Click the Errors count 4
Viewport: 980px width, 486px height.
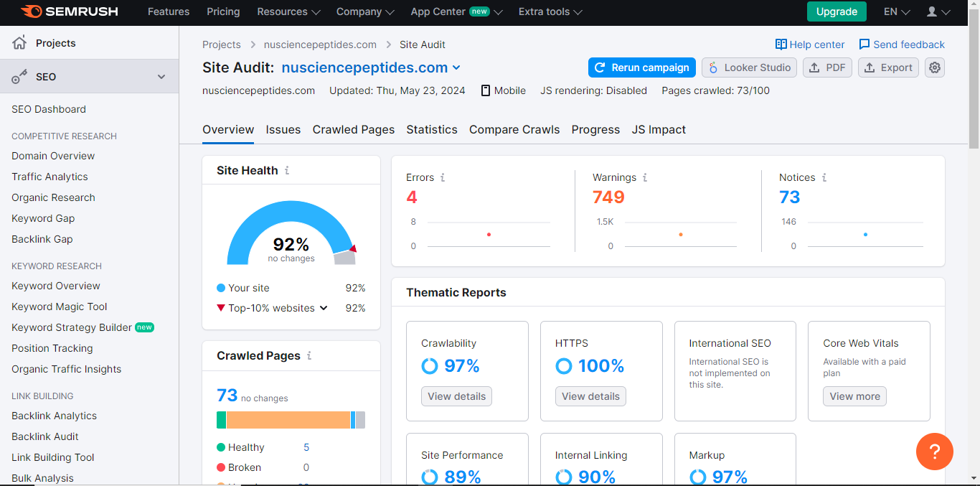(411, 197)
